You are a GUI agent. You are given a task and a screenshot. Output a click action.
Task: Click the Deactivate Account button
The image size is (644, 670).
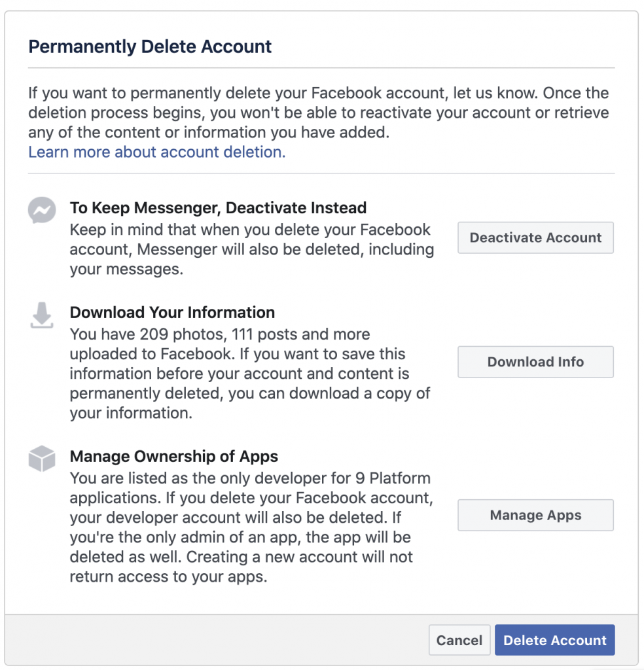coord(535,238)
